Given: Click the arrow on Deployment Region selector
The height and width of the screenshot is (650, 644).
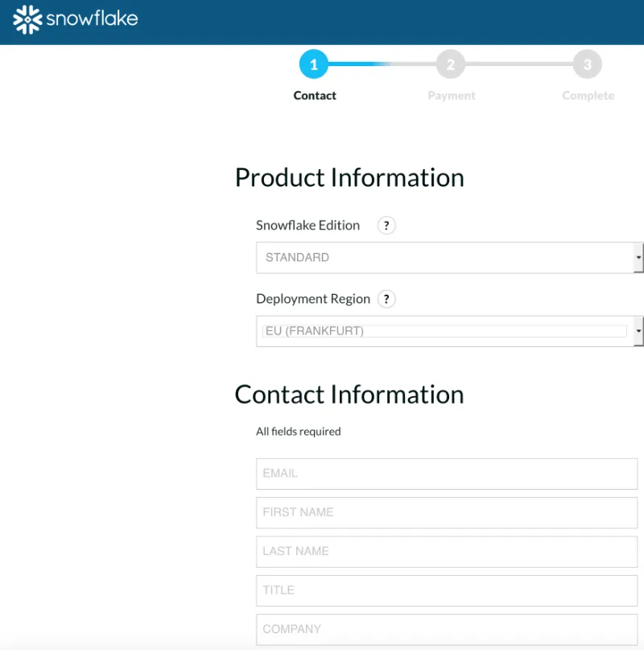Looking at the screenshot, I should (x=638, y=331).
